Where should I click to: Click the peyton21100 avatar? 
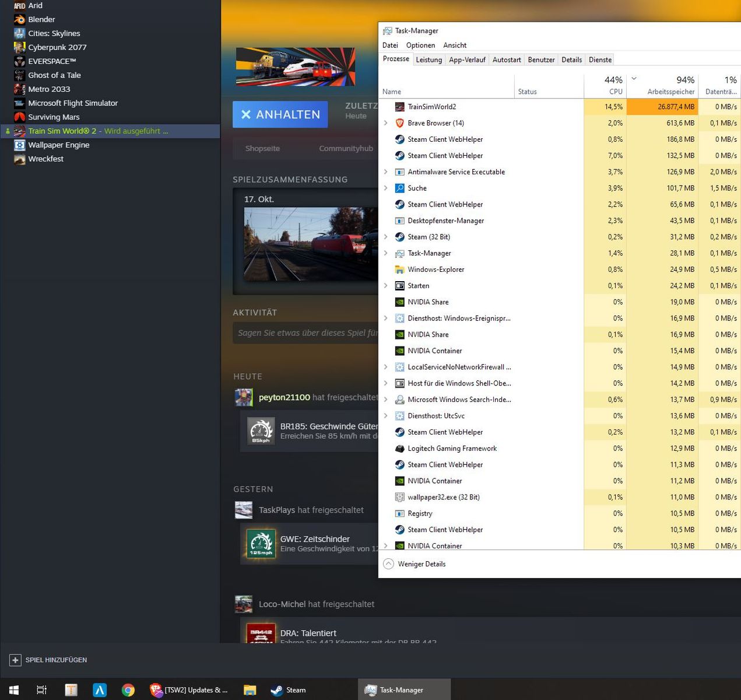coord(244,397)
